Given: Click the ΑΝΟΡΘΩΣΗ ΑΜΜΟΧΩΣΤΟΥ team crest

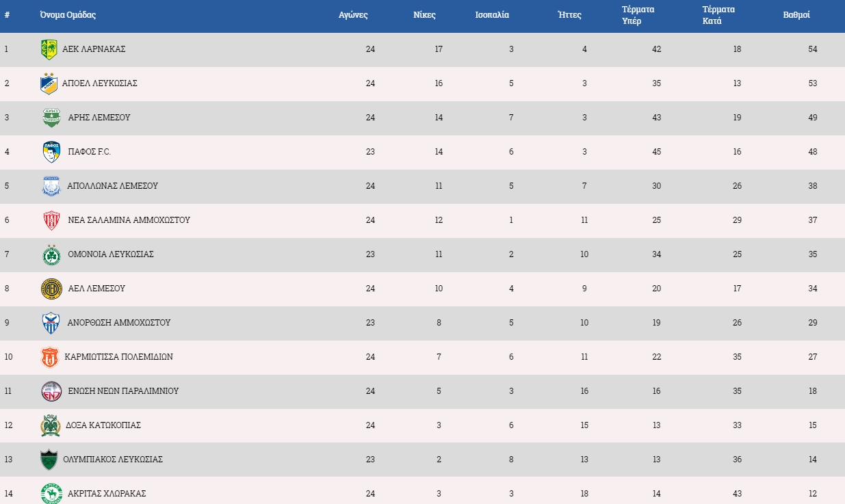Looking at the screenshot, I should 51,323.
